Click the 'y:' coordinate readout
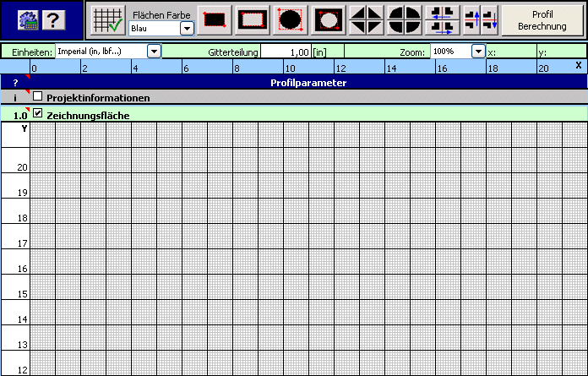Screen dimensions: 588x376 click(542, 52)
